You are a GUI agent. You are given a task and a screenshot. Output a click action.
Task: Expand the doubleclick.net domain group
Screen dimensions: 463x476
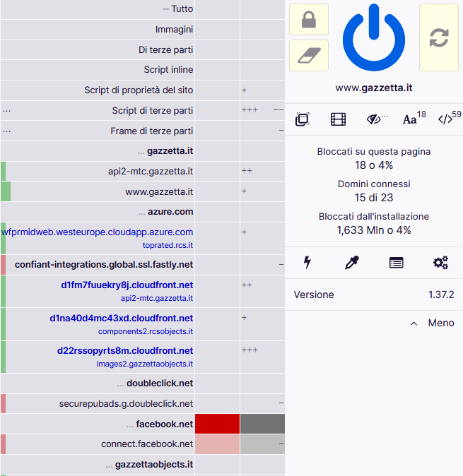click(155, 383)
